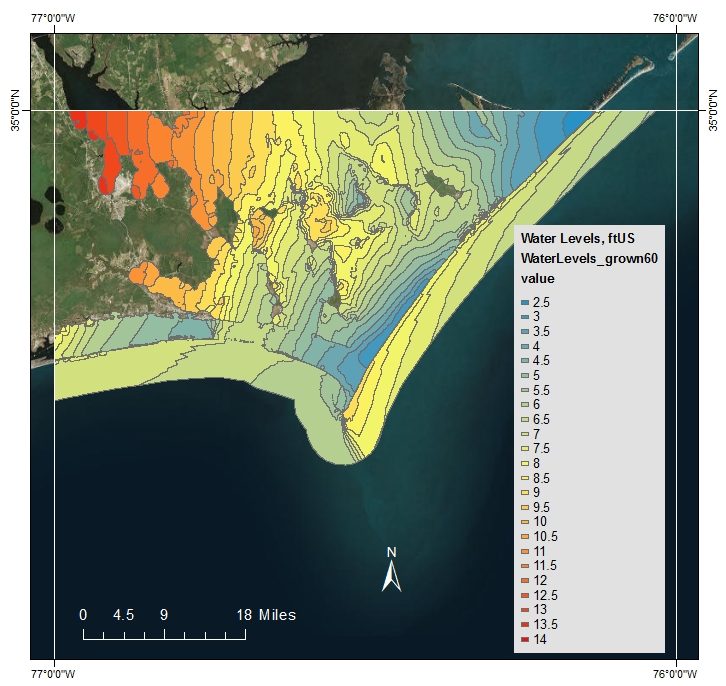Choose the 13 legend color swatch
This screenshot has height=686, width=726.
point(525,610)
